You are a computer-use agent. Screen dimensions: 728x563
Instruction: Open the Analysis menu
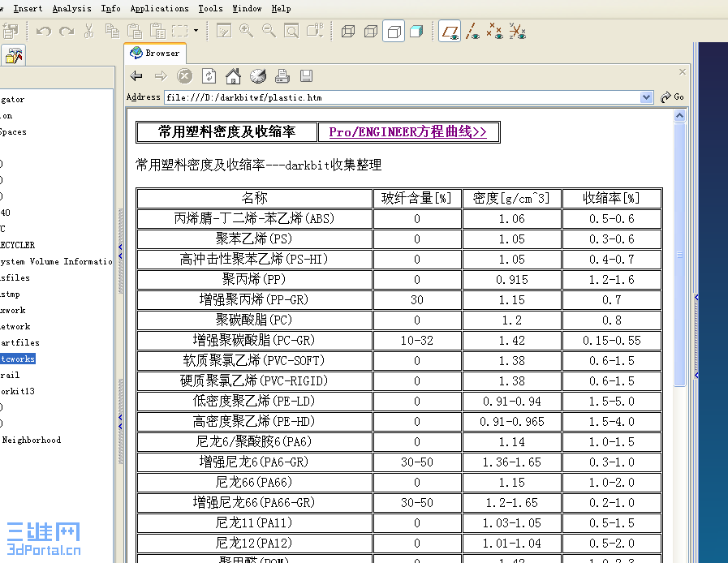tap(71, 8)
